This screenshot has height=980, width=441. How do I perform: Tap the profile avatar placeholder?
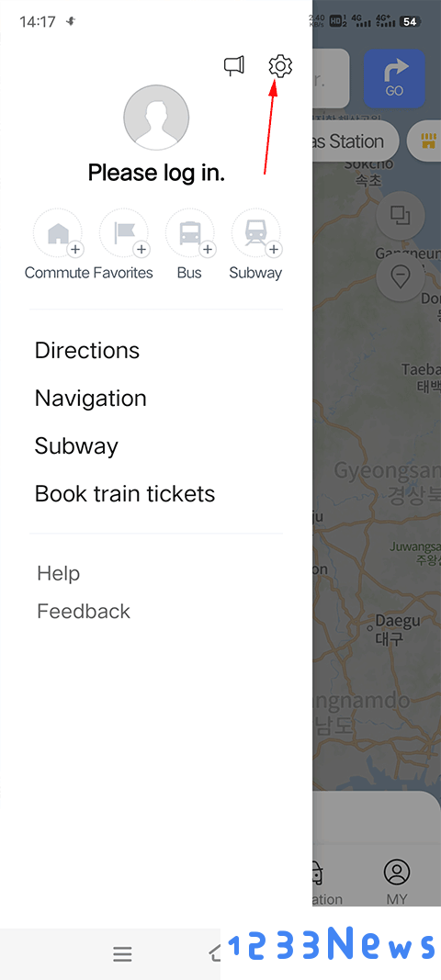156,118
